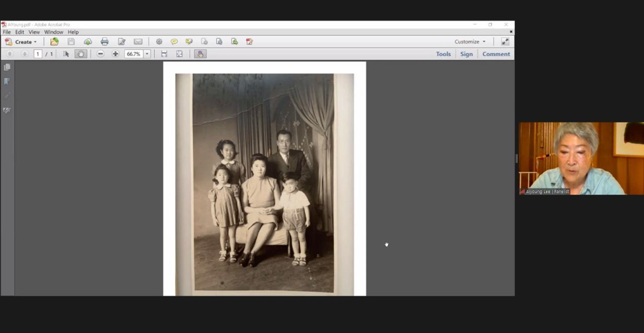Click the Open file folder icon
644x333 pixels.
[x=54, y=42]
